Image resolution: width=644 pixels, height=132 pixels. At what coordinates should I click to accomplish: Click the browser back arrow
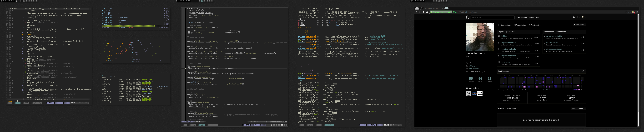pyautogui.click(x=417, y=12)
